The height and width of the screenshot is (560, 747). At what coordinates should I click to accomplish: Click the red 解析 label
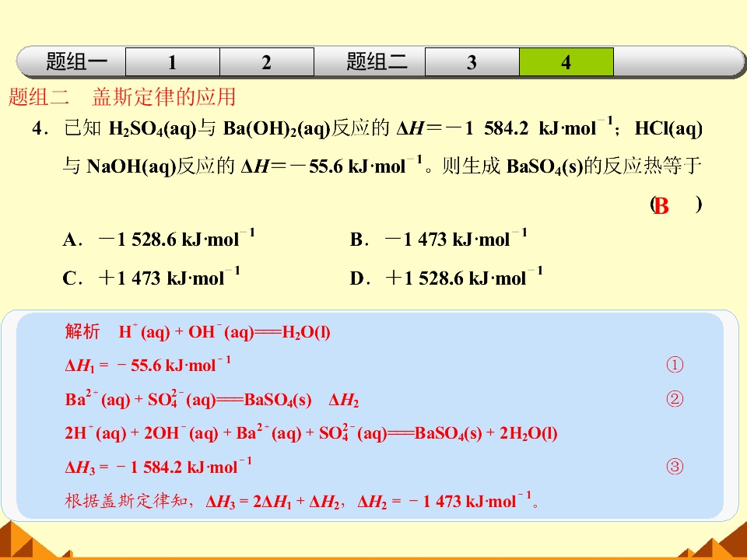82,331
